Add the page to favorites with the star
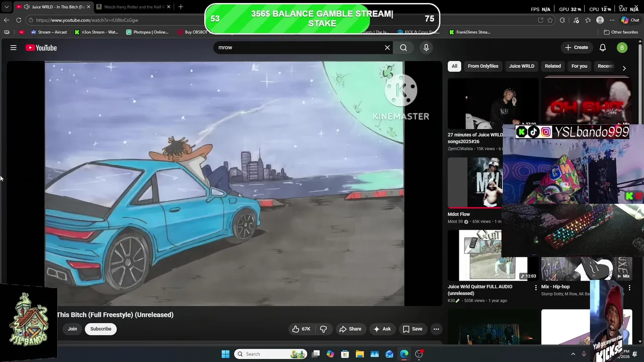This screenshot has width=644, height=362. click(x=550, y=20)
